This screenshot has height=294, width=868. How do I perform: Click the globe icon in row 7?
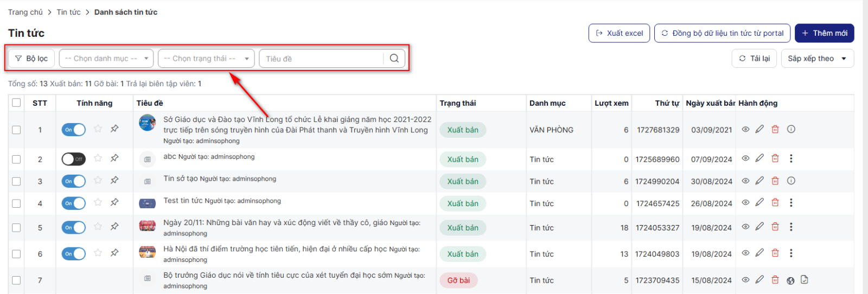tap(790, 280)
